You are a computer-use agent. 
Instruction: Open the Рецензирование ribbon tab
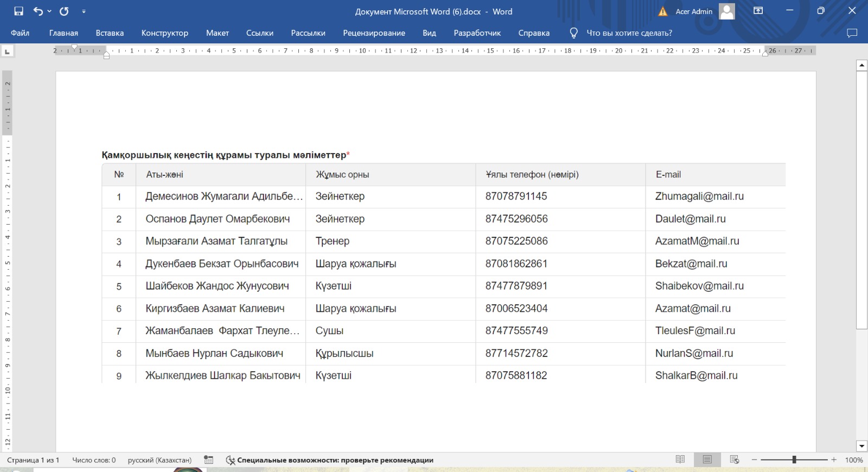374,33
